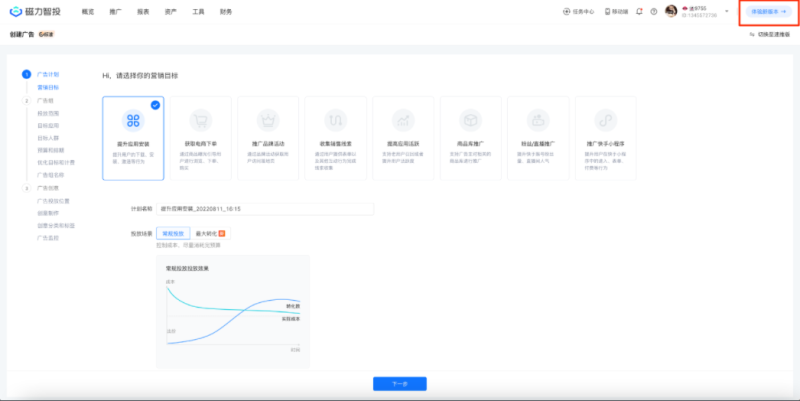Choose the 提高应用活跃 chart icon
800x401 pixels.
click(x=403, y=120)
